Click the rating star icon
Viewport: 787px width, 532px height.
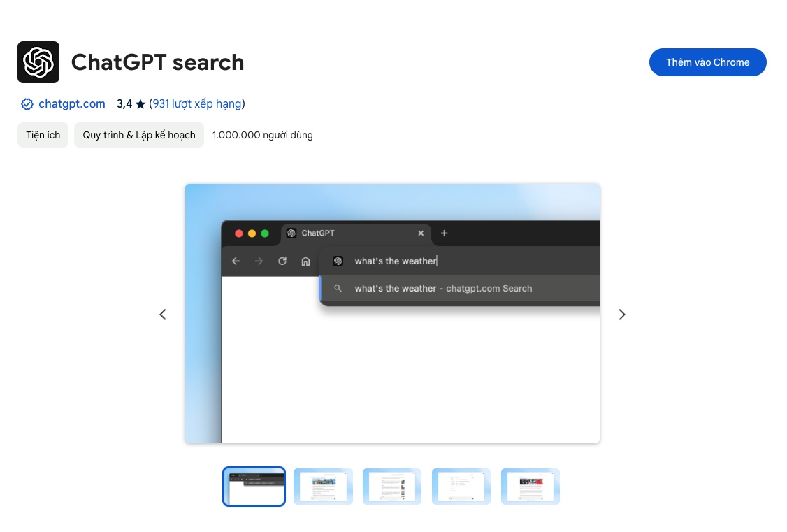pyautogui.click(x=140, y=104)
